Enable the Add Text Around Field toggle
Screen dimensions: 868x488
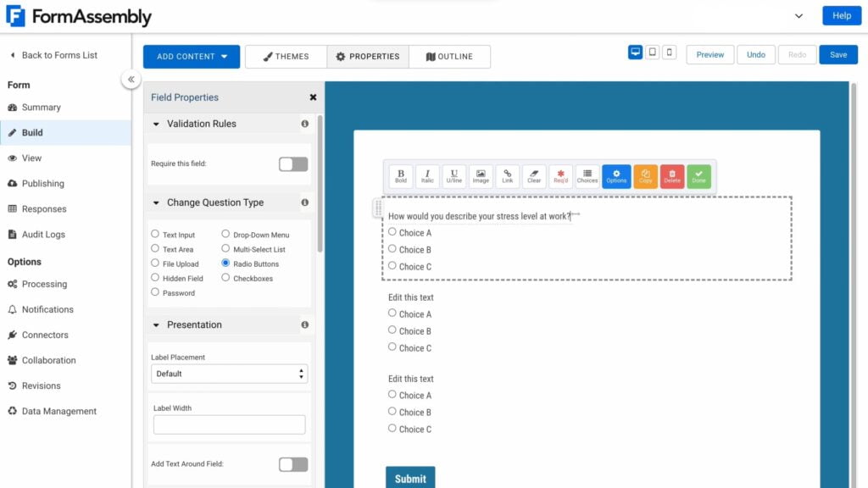[x=294, y=464]
